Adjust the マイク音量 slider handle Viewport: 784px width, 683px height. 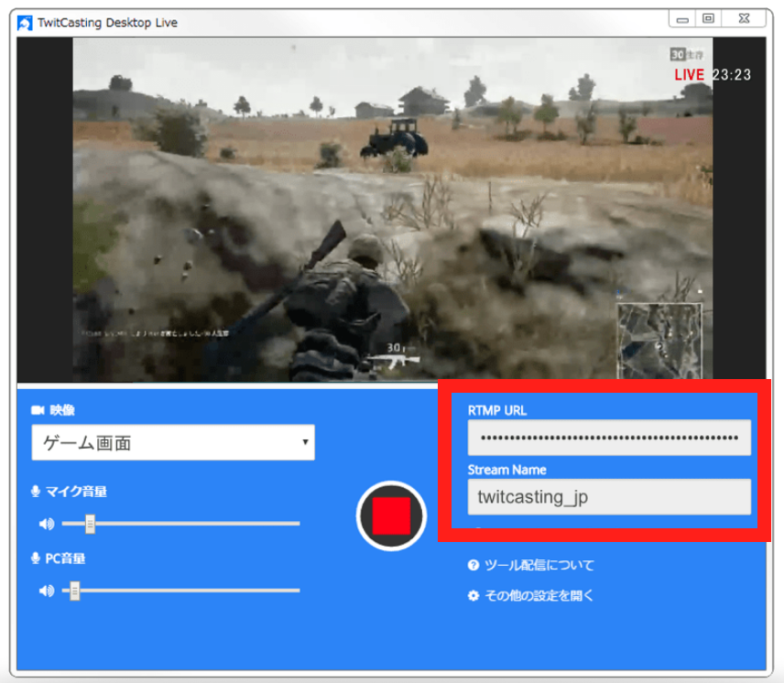pos(90,524)
